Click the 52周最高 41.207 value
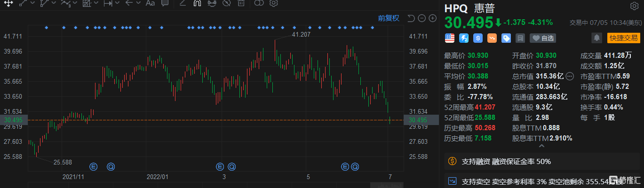Screen dimensions: 644x188 (485, 107)
